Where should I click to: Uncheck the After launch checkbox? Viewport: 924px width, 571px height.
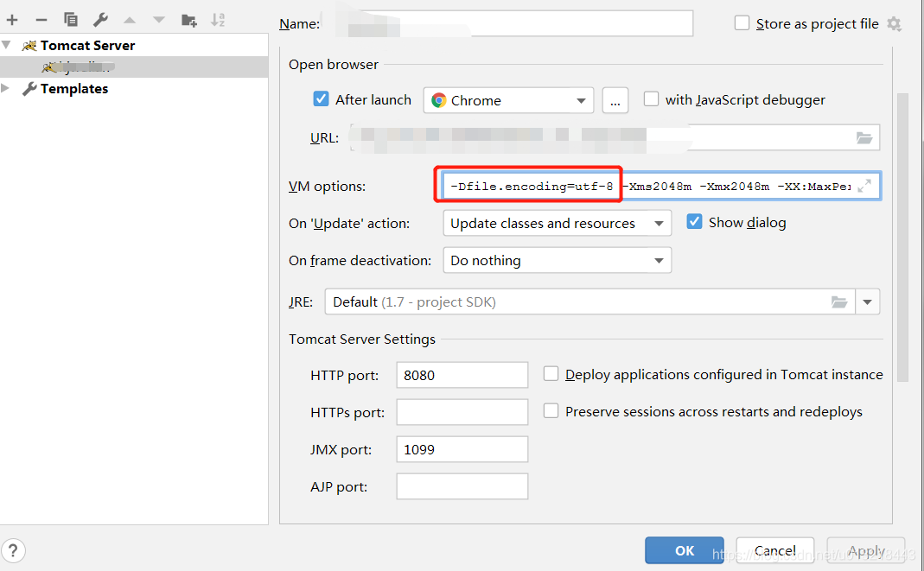321,98
